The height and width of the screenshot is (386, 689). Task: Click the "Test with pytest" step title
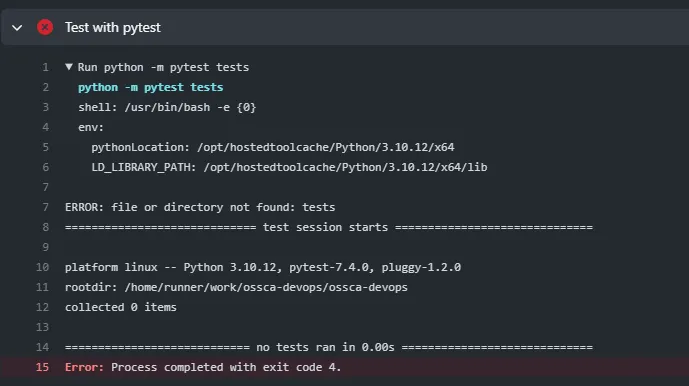click(113, 28)
